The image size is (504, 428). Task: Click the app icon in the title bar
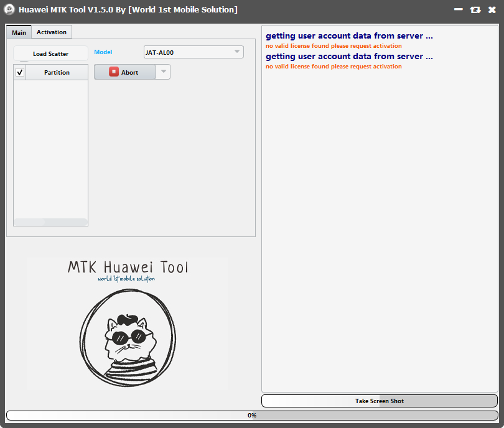(9, 9)
